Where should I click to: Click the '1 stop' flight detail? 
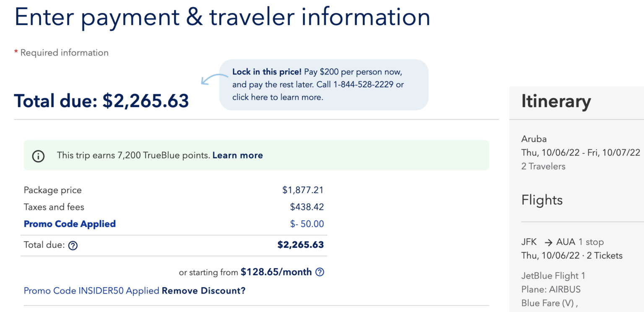tap(592, 242)
